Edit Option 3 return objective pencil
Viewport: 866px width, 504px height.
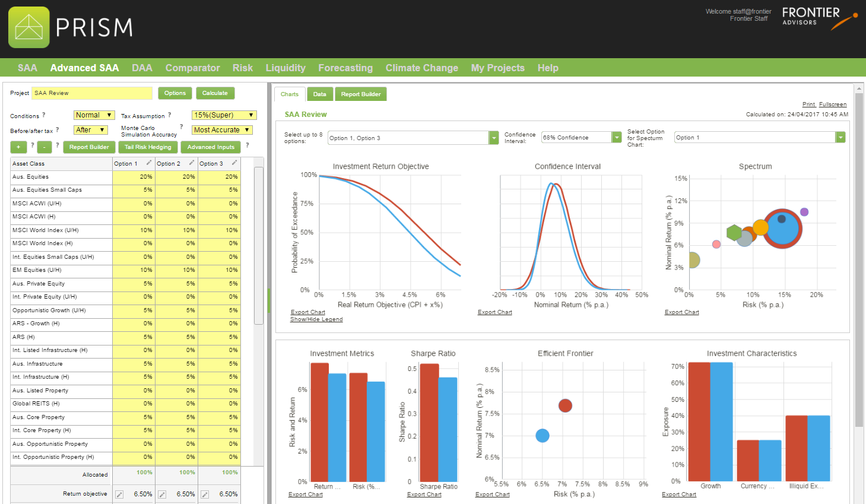point(205,494)
